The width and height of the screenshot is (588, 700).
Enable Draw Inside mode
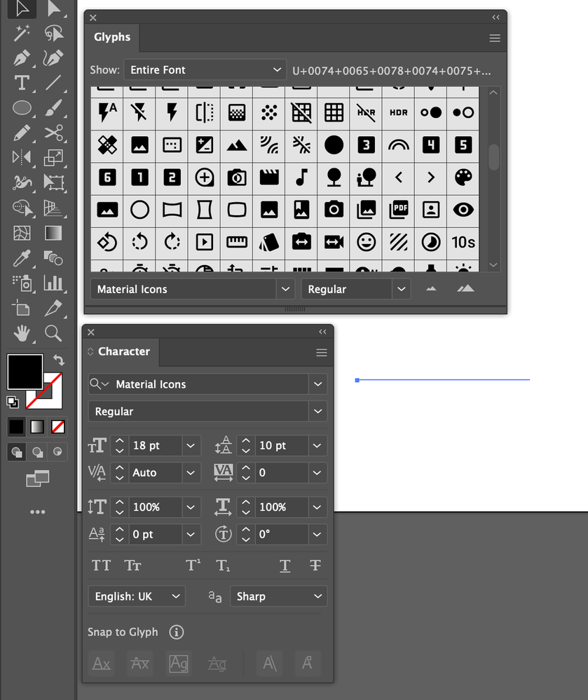click(57, 452)
